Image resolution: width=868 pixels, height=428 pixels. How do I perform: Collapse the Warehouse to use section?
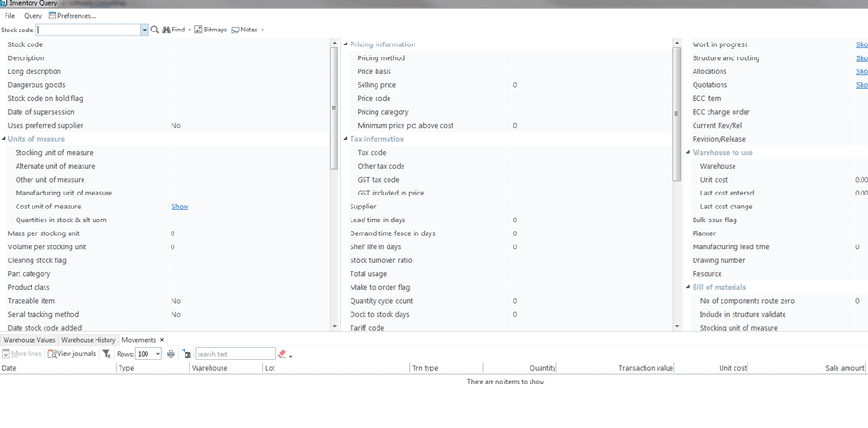[x=688, y=153]
